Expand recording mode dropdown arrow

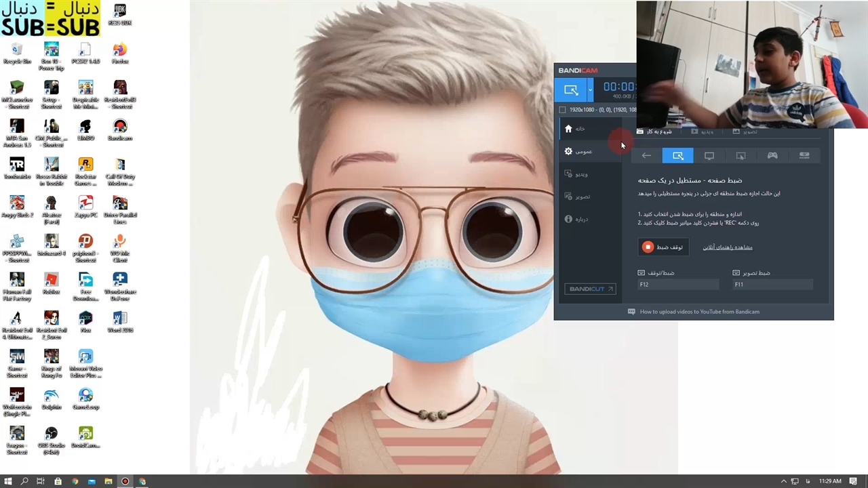coord(590,89)
